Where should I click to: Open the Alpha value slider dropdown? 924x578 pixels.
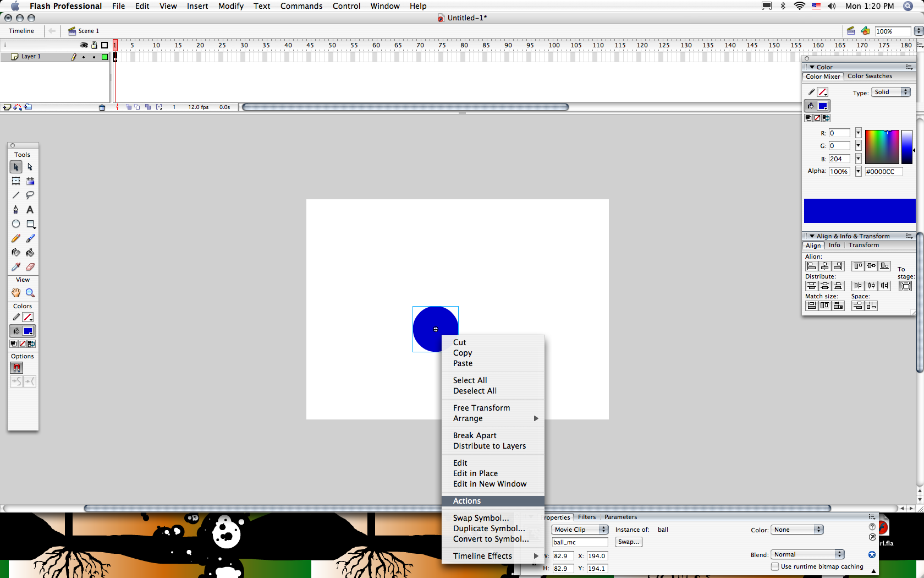pyautogui.click(x=858, y=171)
